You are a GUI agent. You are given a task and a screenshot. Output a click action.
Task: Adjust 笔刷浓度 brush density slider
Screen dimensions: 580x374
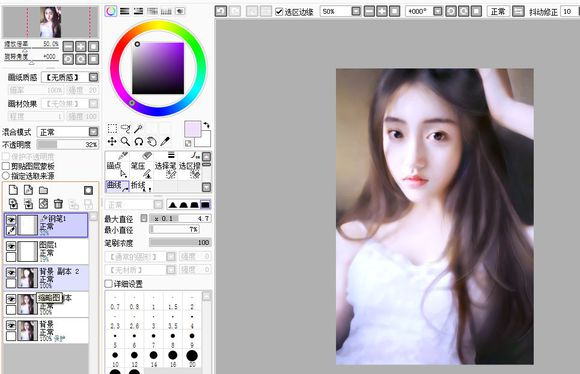click(x=180, y=242)
